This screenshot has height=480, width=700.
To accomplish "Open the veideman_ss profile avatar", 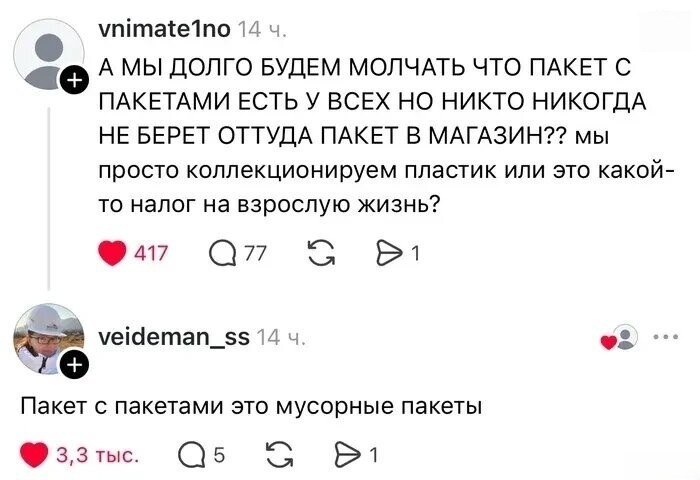I will (48, 338).
